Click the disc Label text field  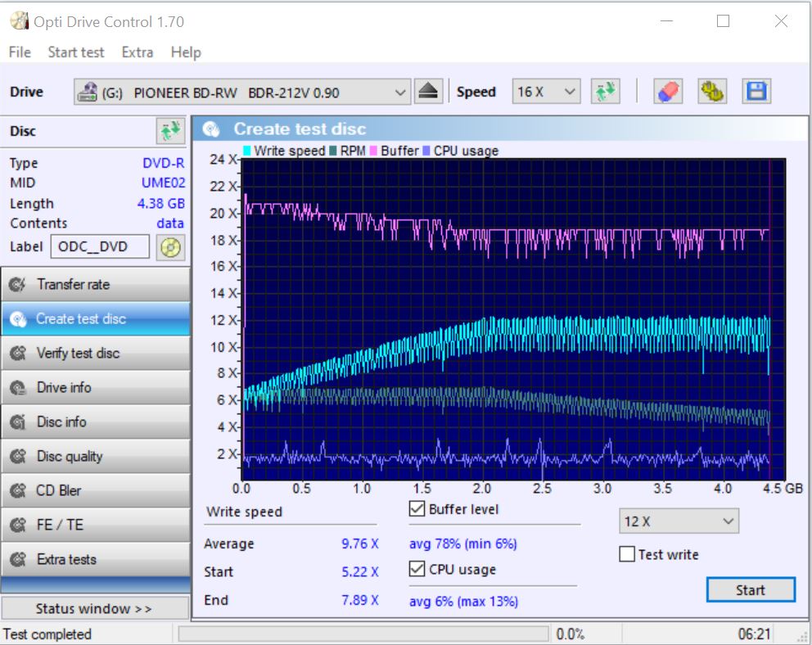100,246
